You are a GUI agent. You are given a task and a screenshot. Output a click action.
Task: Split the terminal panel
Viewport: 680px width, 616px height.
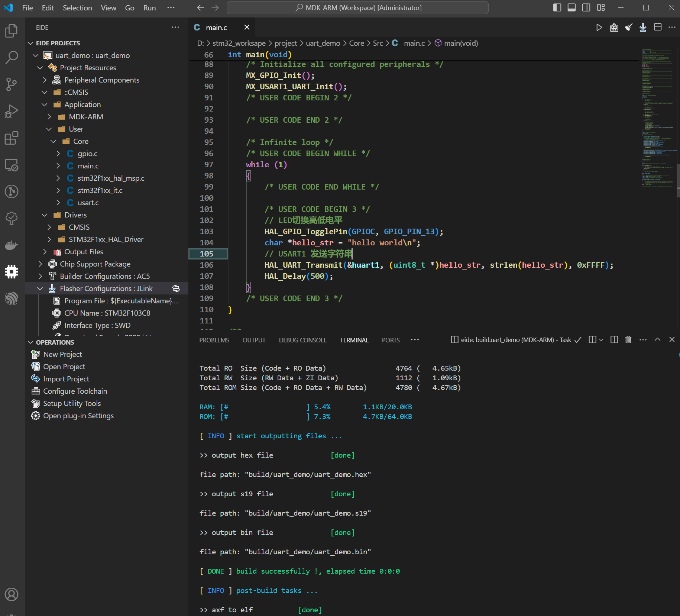click(x=614, y=340)
